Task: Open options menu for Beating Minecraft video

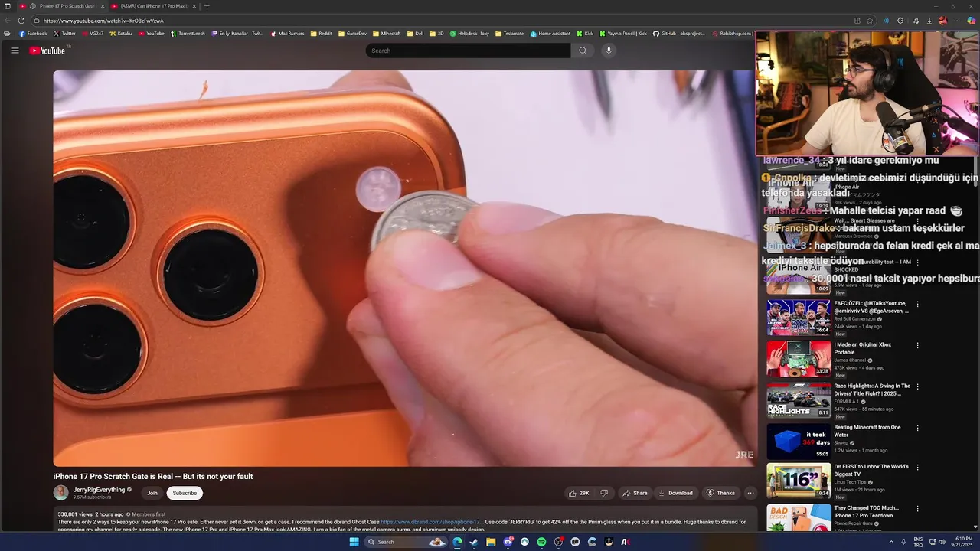Action: pyautogui.click(x=917, y=428)
